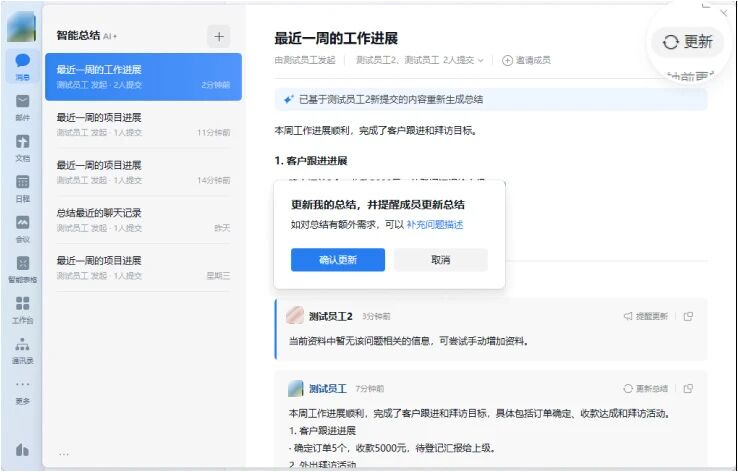Click copy icon on 测试员工2's summary card
The height and width of the screenshot is (472, 738).
[x=688, y=317]
